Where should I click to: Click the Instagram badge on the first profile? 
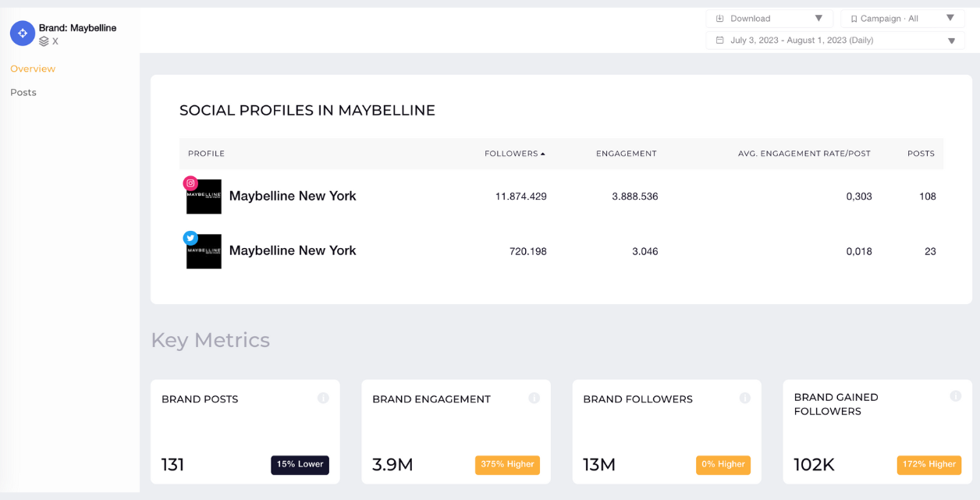coord(190,183)
